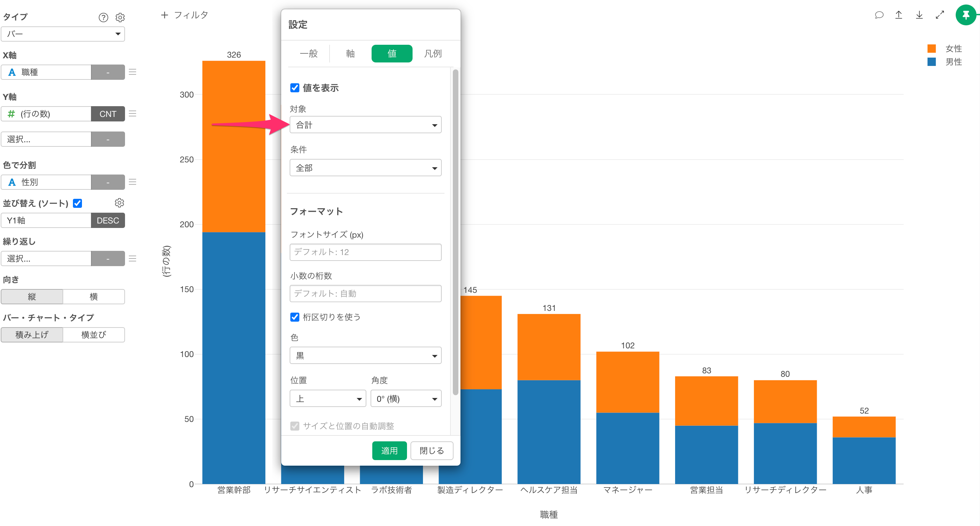Image resolution: width=980 pixels, height=526 pixels.
Task: Open the 性別 color column selector
Action: click(46, 182)
